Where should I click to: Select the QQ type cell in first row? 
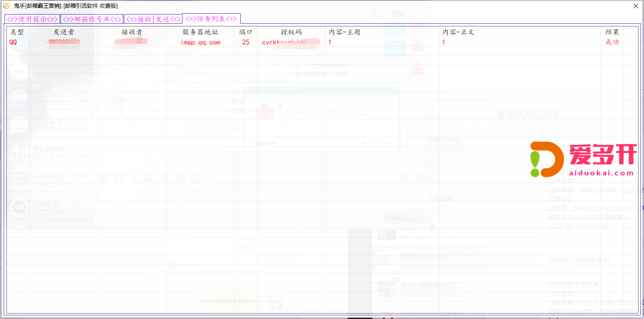15,42
